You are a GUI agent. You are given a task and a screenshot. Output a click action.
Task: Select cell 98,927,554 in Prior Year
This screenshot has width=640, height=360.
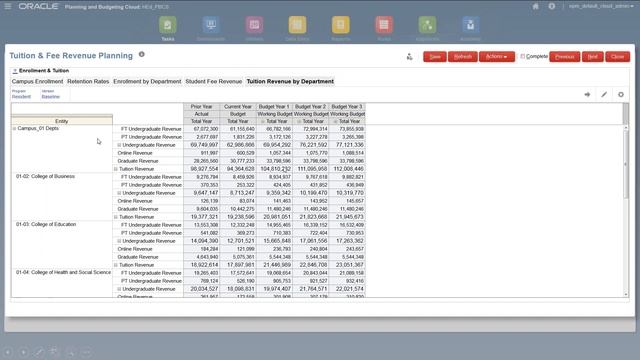pyautogui.click(x=202, y=169)
